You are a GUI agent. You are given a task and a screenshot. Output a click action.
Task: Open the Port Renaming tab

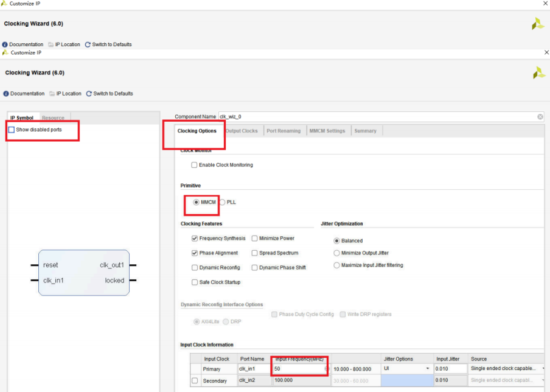284,131
